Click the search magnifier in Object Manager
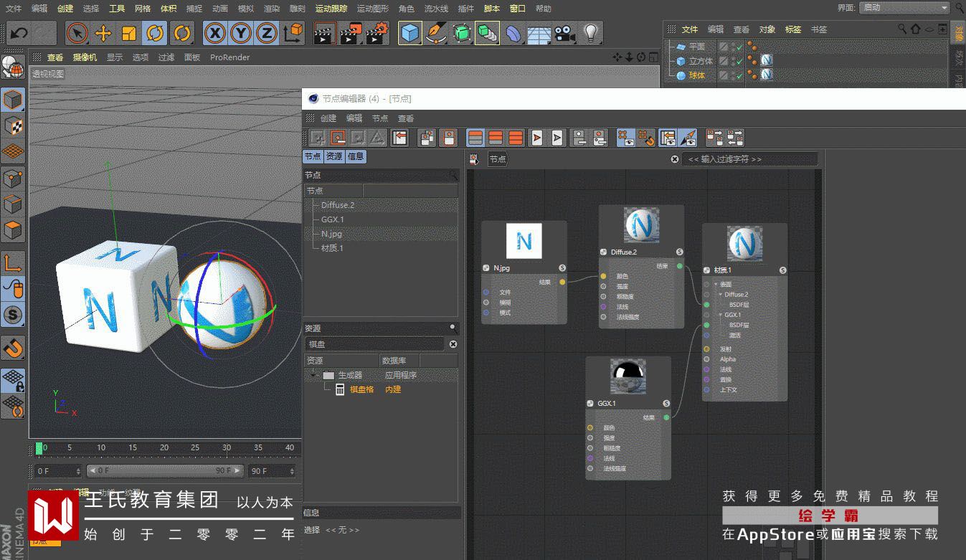 click(903, 29)
